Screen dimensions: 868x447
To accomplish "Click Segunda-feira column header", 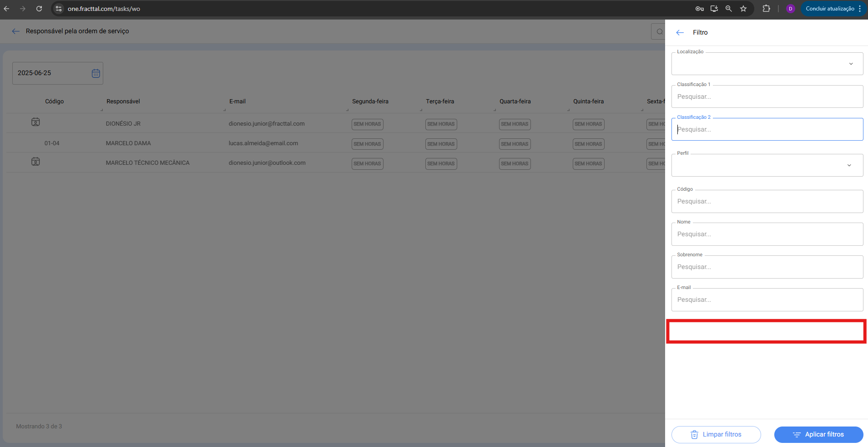I will click(370, 102).
